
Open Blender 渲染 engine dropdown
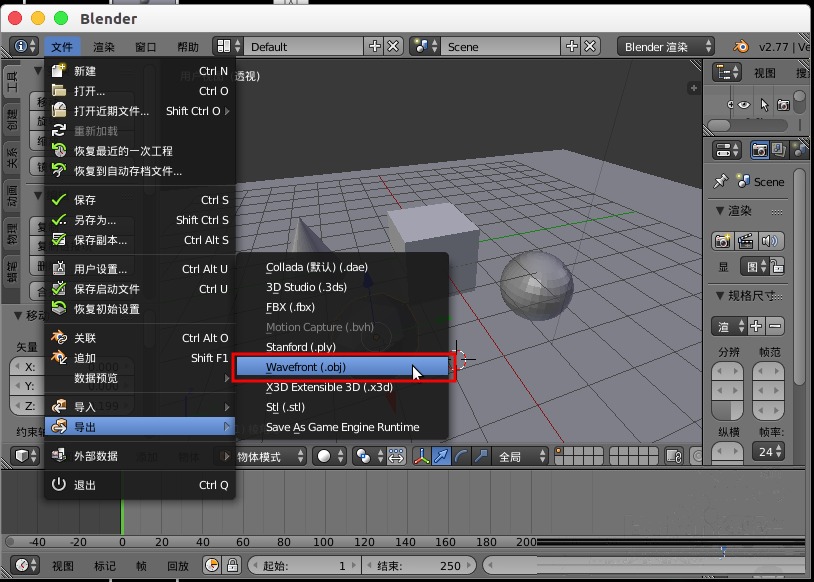[666, 47]
